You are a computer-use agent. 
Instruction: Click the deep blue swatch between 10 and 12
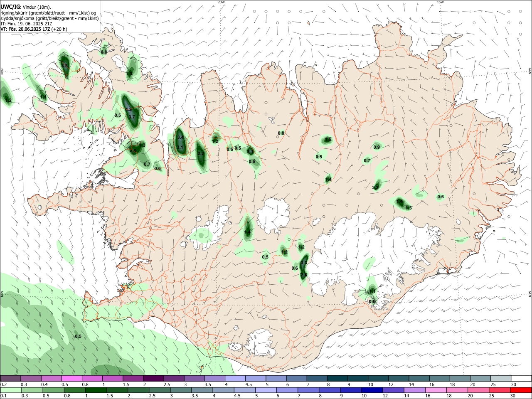tap(371, 390)
